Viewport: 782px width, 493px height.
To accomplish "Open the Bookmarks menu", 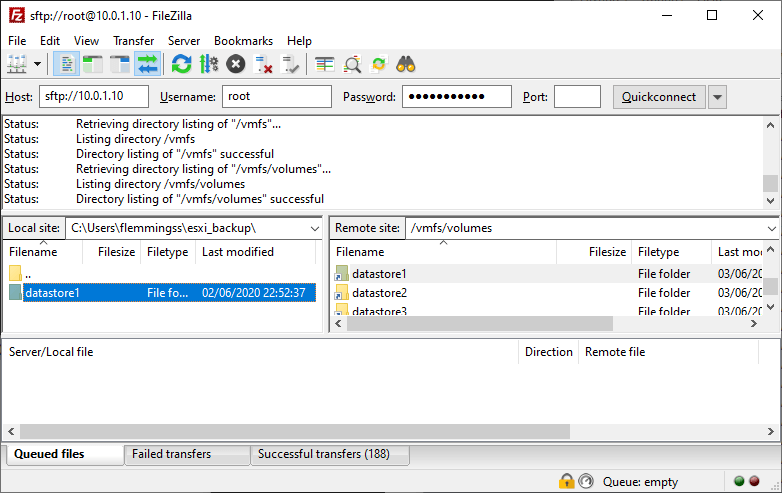I will coord(243,41).
